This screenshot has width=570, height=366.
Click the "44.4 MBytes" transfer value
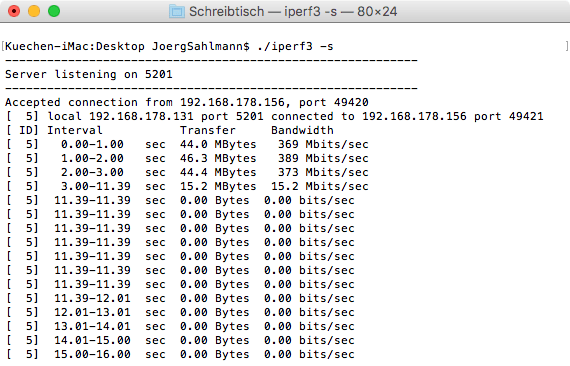(x=218, y=172)
